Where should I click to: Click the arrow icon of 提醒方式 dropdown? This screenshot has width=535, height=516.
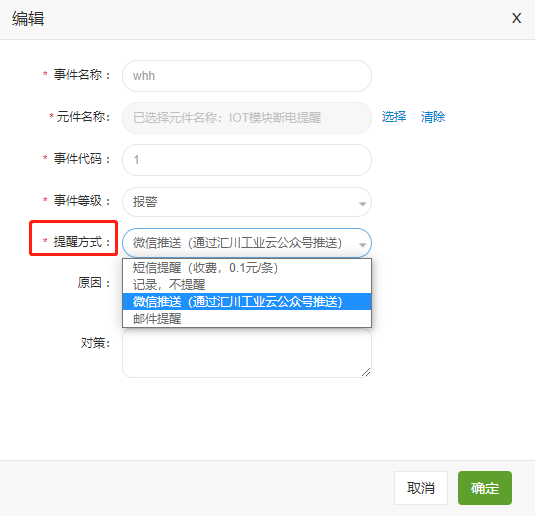pyautogui.click(x=362, y=245)
